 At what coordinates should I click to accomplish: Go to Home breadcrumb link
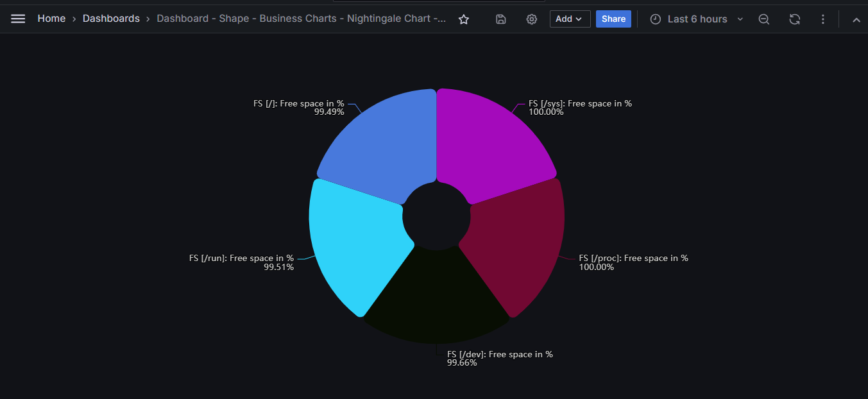(x=51, y=19)
